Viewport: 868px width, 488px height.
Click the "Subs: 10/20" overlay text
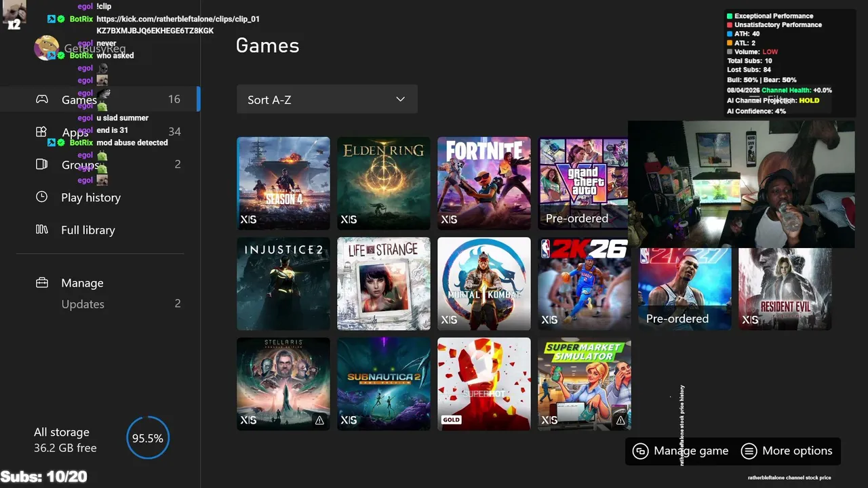[x=43, y=476]
